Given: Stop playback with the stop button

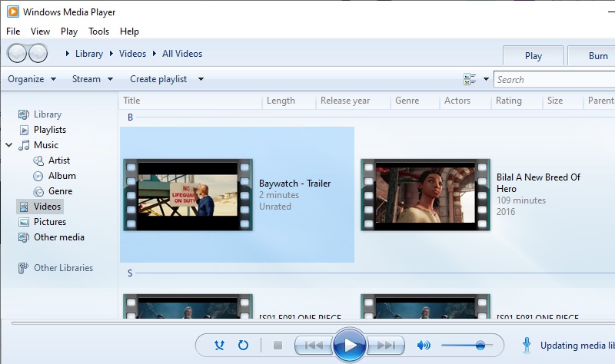Looking at the screenshot, I should click(x=278, y=346).
